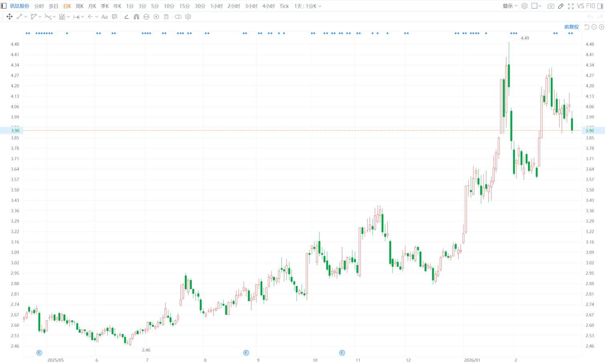This screenshot has width=605, height=364.
Task: Switch to the 周K weekly tab
Action: click(80, 6)
